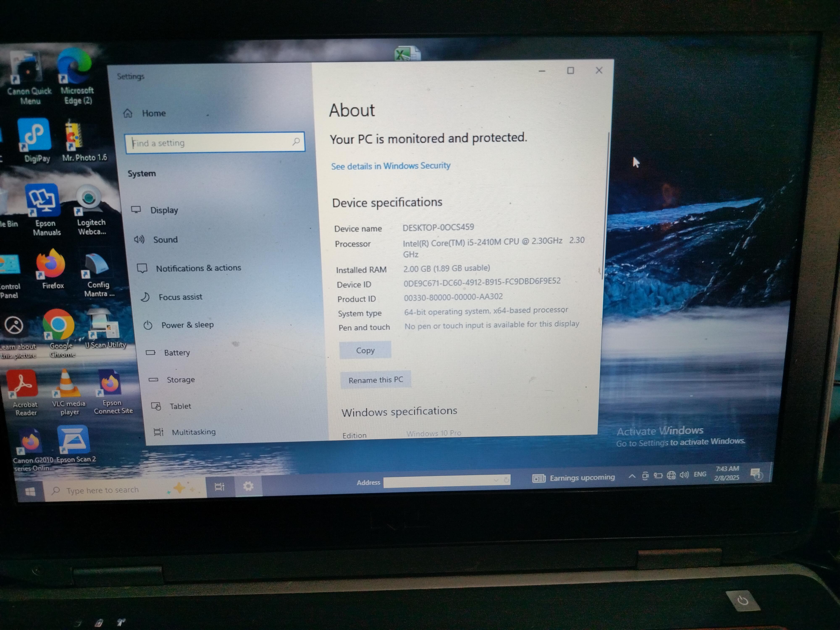840x630 pixels.
Task: Open Epson Connect Site shortcut
Action: click(x=112, y=392)
